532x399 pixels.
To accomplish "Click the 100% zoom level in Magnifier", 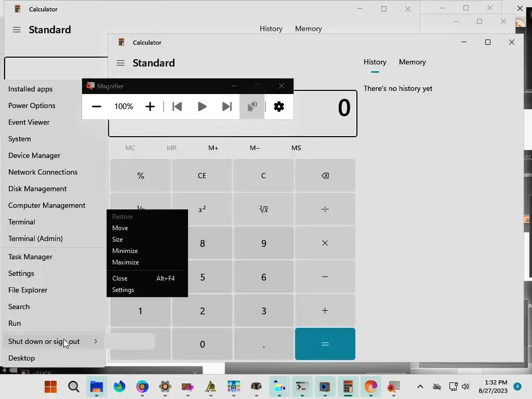I will 124,107.
